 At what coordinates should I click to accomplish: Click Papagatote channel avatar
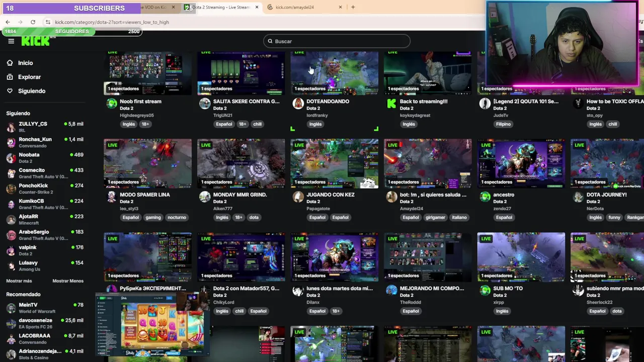tap(298, 197)
